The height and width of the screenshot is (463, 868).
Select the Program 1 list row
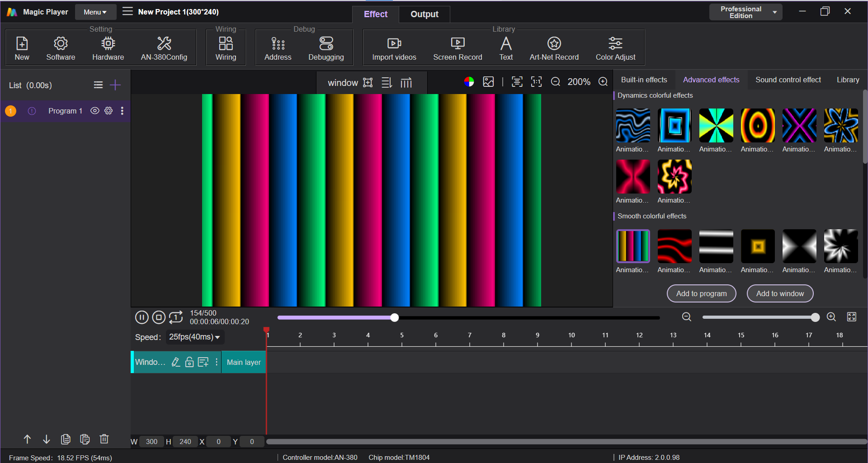(x=66, y=111)
